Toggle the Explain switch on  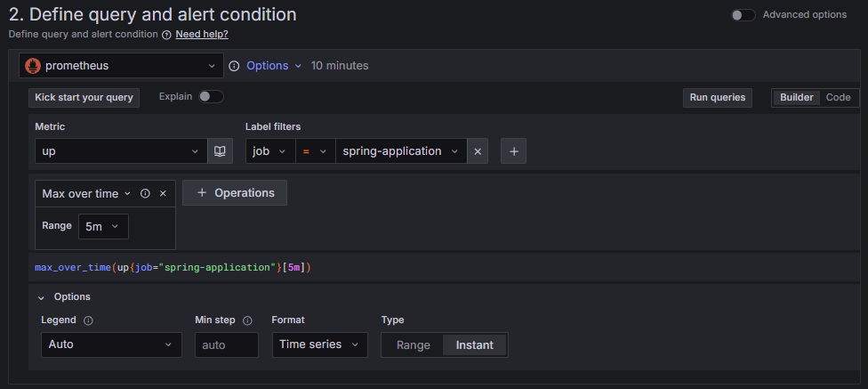coord(211,96)
